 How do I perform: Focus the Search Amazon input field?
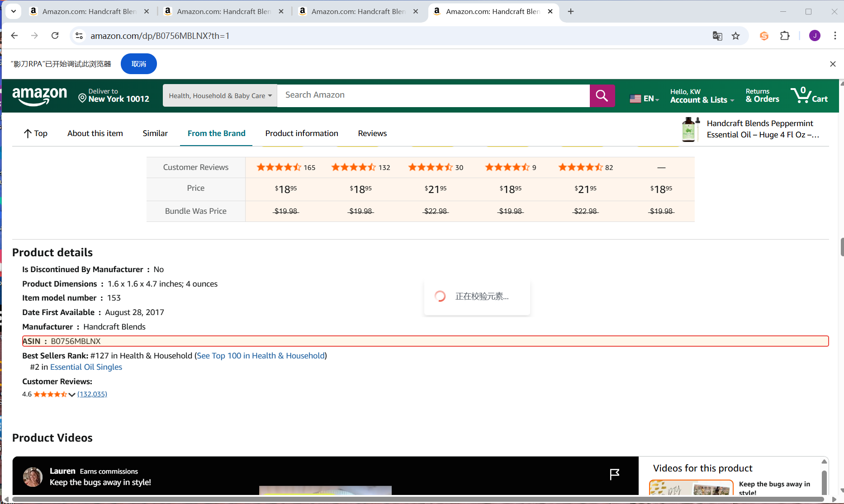[x=433, y=95]
